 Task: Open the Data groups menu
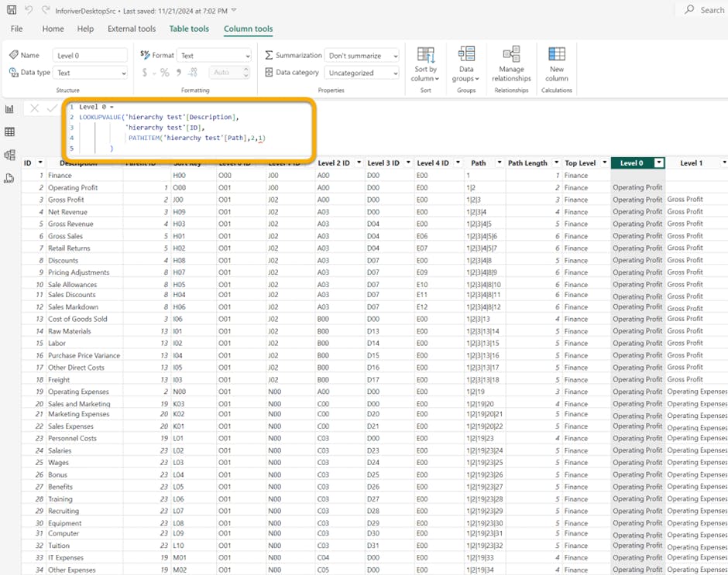click(x=466, y=64)
